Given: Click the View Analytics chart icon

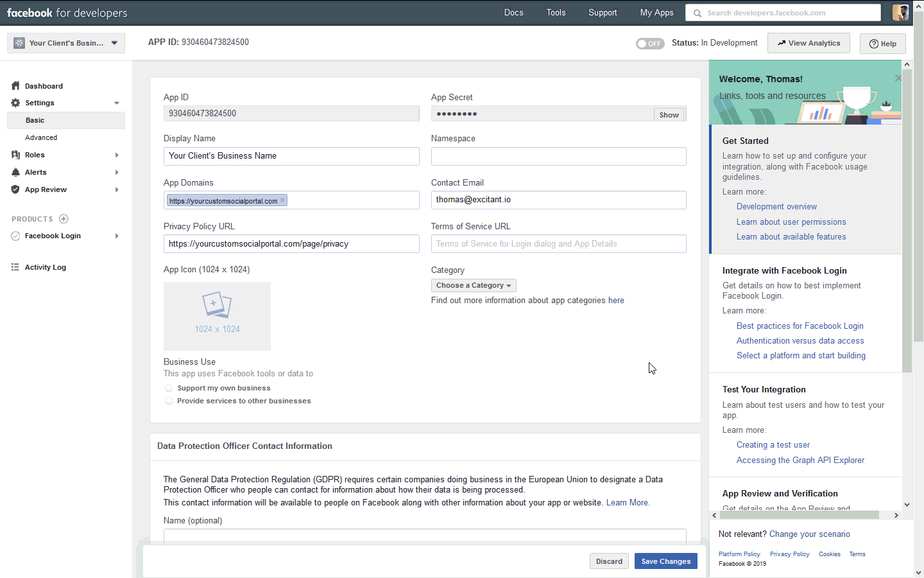Looking at the screenshot, I should (x=782, y=43).
